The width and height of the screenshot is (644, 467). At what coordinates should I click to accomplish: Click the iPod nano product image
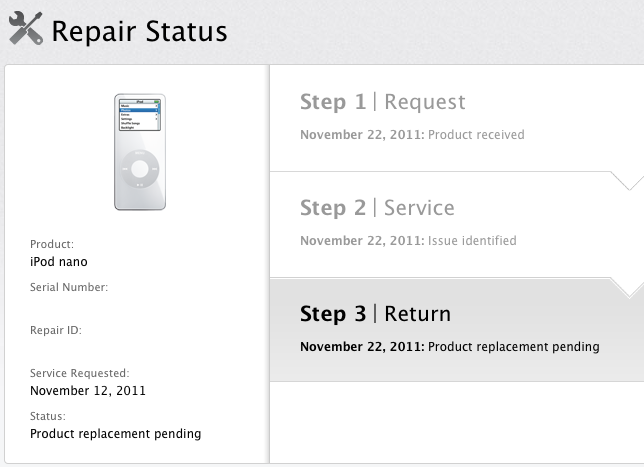tap(141, 151)
